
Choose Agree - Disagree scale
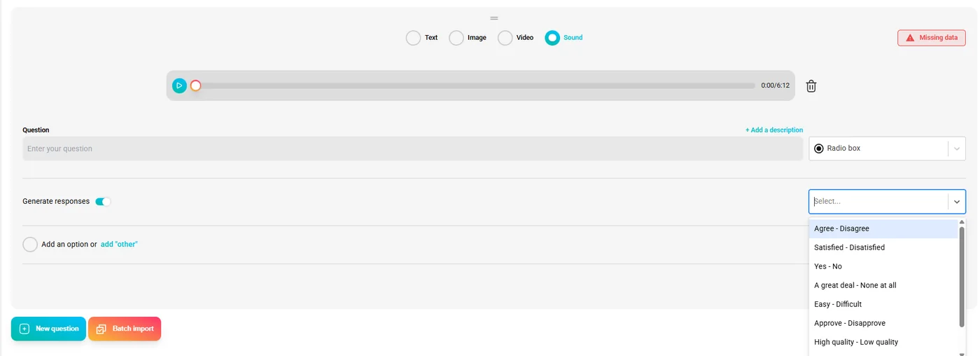(x=883, y=228)
